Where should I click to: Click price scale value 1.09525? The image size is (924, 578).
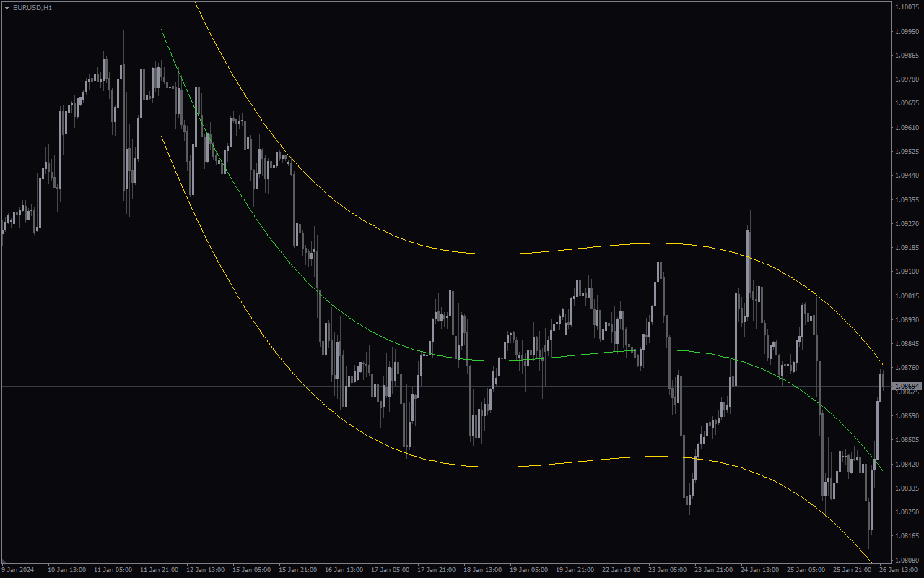(x=907, y=151)
